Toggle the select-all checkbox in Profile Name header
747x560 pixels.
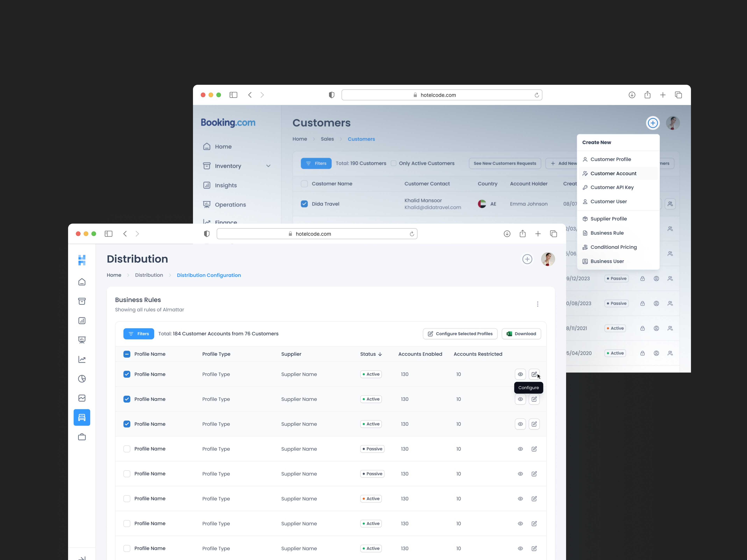coord(127,354)
